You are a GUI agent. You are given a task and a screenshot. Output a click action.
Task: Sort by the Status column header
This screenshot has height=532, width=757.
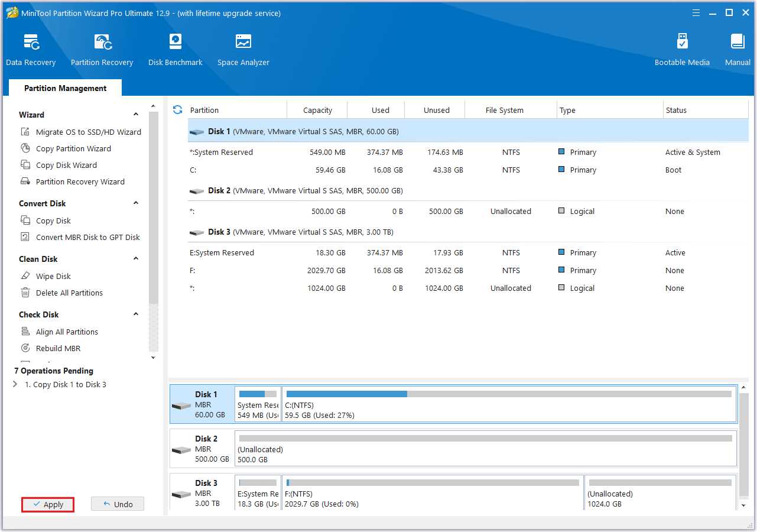pos(706,110)
